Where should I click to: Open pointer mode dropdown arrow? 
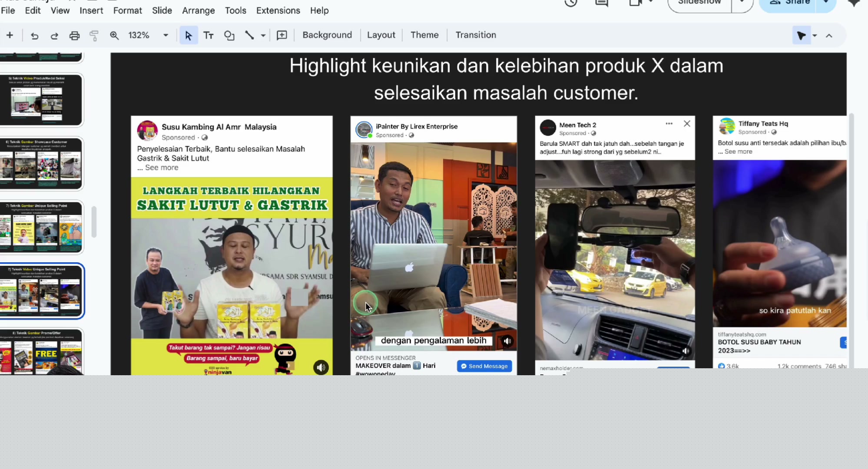click(x=815, y=36)
